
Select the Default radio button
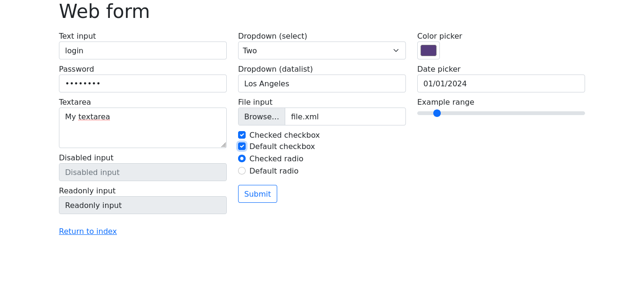[242, 171]
